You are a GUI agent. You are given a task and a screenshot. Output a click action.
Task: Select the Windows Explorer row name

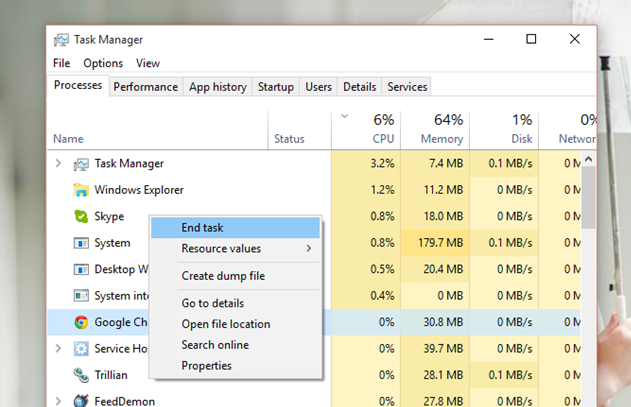coord(139,190)
